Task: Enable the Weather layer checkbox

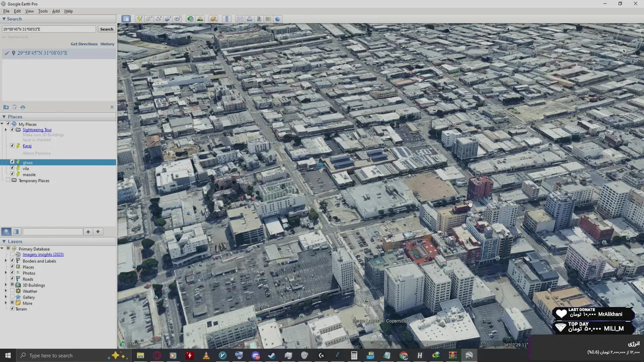Action: coord(12,291)
